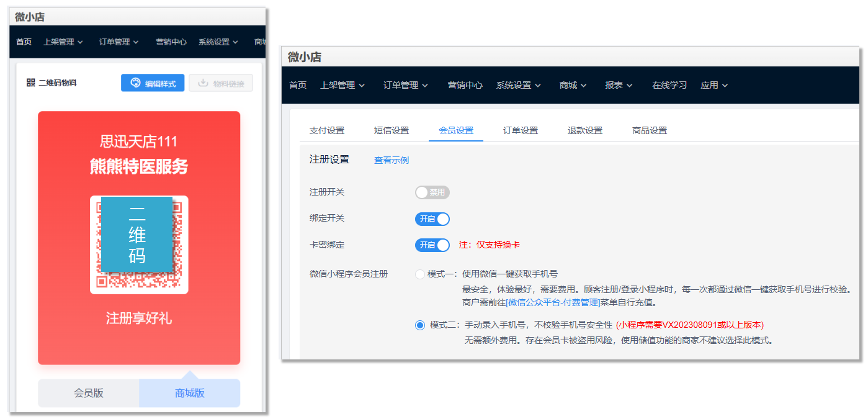Click the download icon on 物料链接 button
The image size is (868, 419).
(x=203, y=83)
